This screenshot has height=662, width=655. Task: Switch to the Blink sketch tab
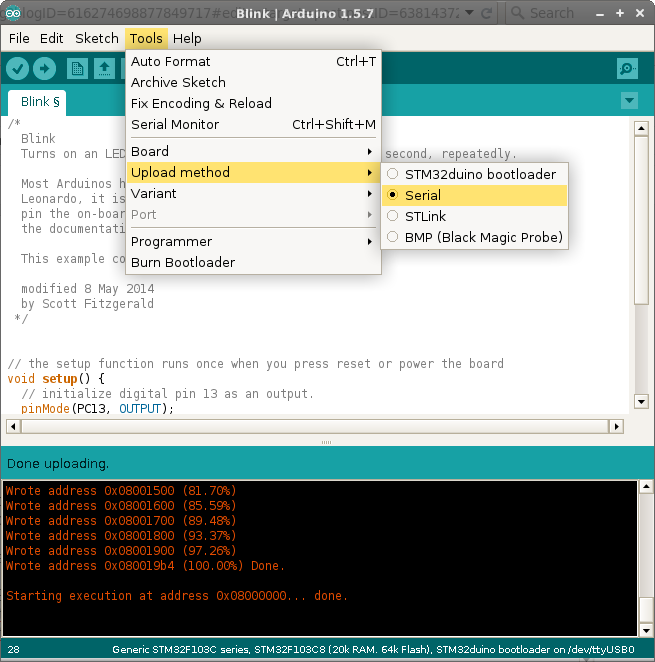pyautogui.click(x=37, y=102)
